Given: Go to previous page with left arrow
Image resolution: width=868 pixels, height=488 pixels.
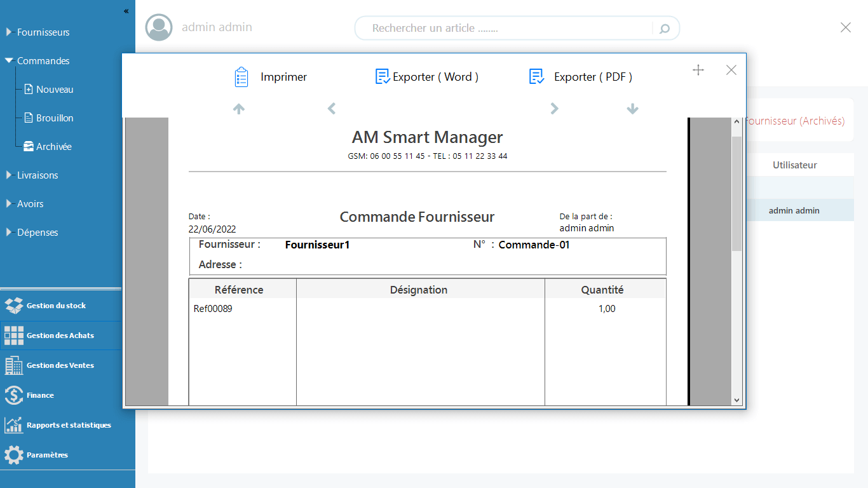Looking at the screenshot, I should [332, 109].
